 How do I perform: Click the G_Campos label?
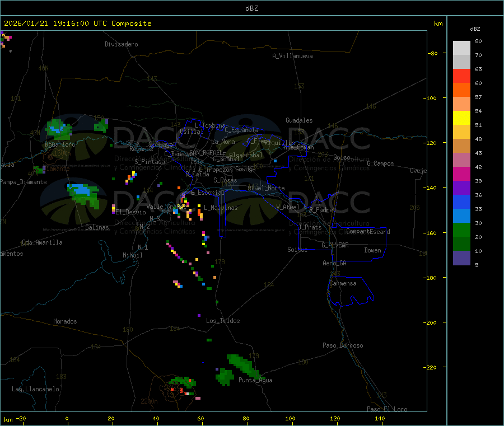[x=381, y=163]
